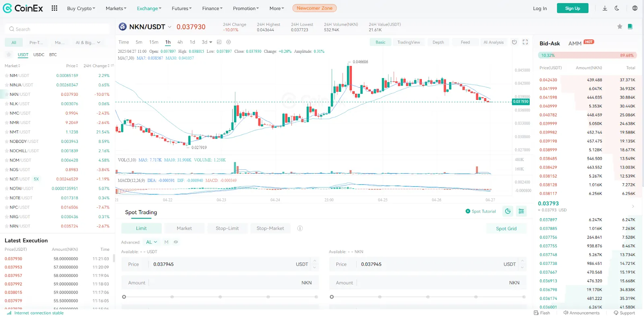This screenshot has width=644, height=316.
Task: Open the Markets dropdown
Action: (x=116, y=8)
